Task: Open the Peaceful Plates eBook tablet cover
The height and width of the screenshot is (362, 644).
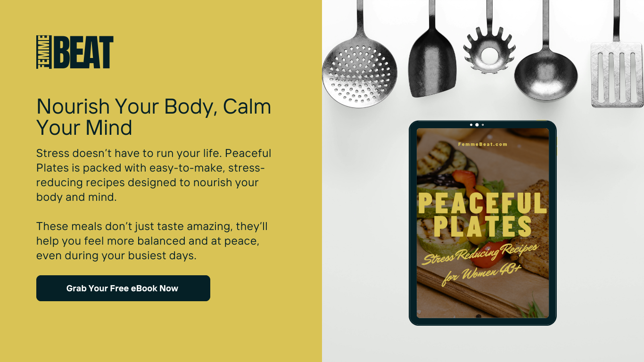Action: 483,223
